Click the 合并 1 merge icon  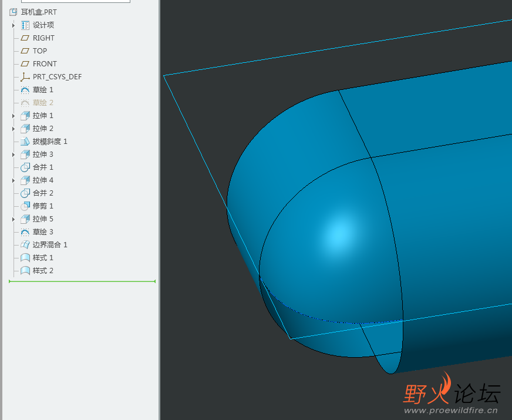coord(25,167)
